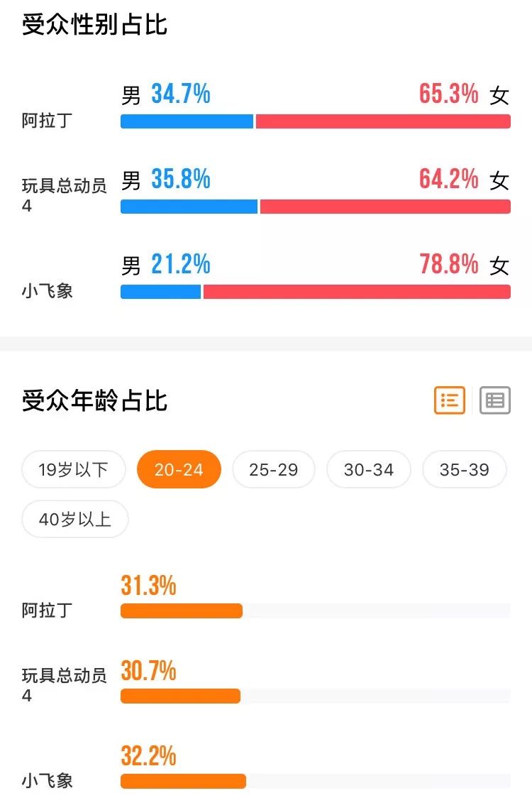Select the 19岁以下 age filter
The image size is (532, 810).
click(74, 469)
